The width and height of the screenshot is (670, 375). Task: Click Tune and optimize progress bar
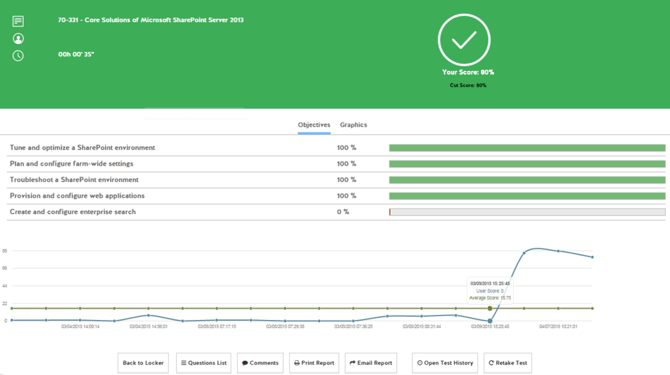tap(527, 148)
